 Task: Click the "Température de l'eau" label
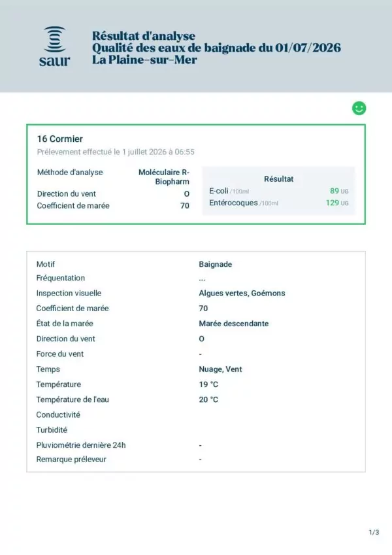73,399
